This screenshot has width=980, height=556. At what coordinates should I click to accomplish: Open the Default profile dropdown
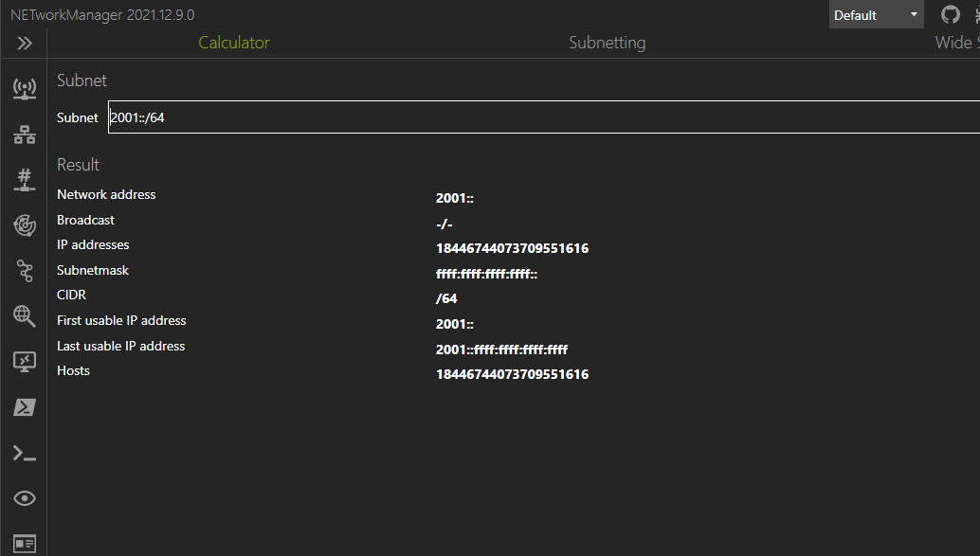877,15
